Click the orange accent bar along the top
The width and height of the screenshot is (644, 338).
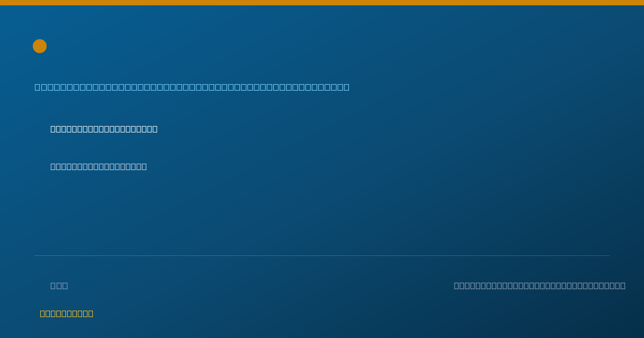(322, 3)
